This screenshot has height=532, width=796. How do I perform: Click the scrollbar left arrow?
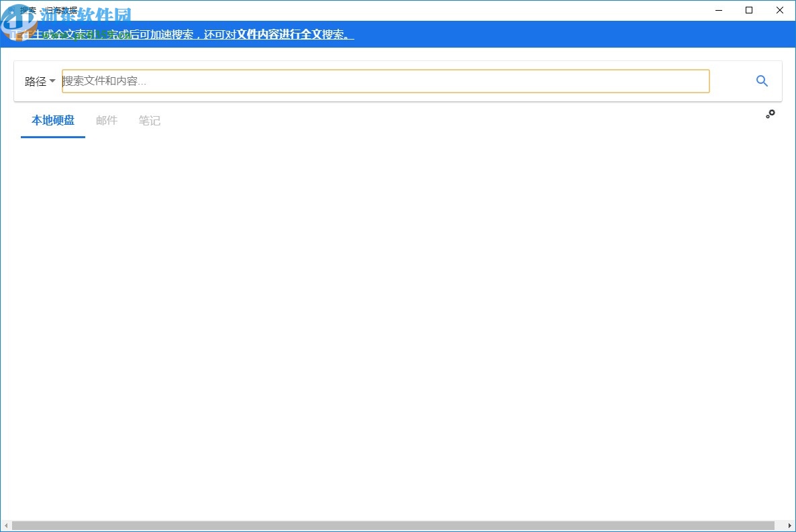click(5, 525)
